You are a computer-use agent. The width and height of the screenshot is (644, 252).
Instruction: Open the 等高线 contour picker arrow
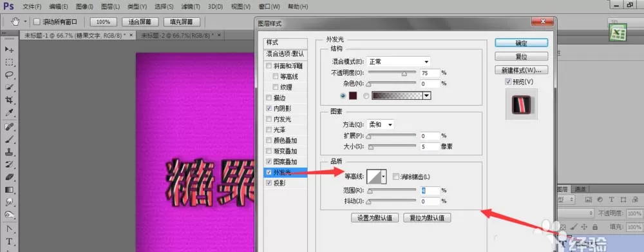[x=384, y=177]
